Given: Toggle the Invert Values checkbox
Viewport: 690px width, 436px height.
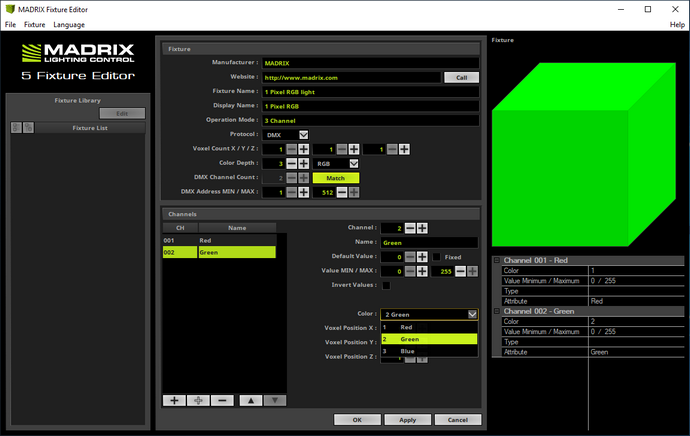Looking at the screenshot, I should (x=386, y=286).
